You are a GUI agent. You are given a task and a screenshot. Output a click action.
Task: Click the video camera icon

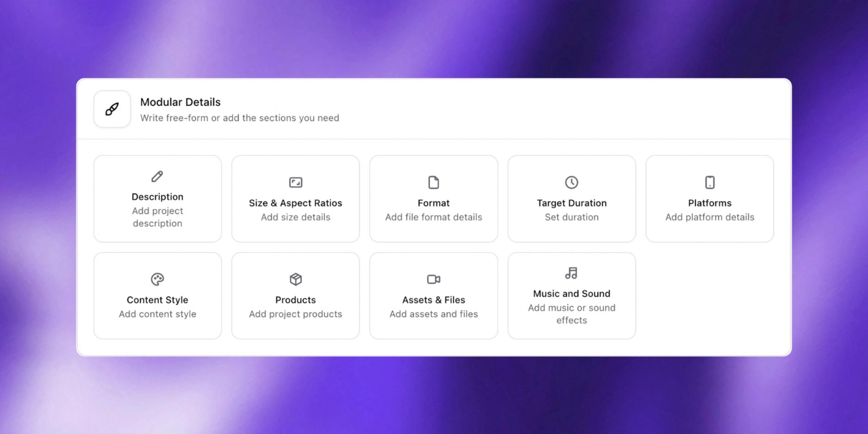pos(433,279)
